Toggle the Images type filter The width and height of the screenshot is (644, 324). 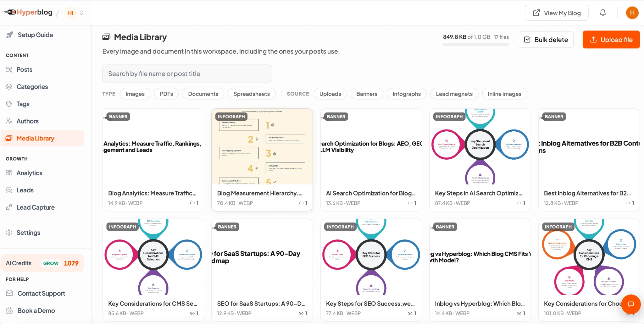pyautogui.click(x=135, y=94)
